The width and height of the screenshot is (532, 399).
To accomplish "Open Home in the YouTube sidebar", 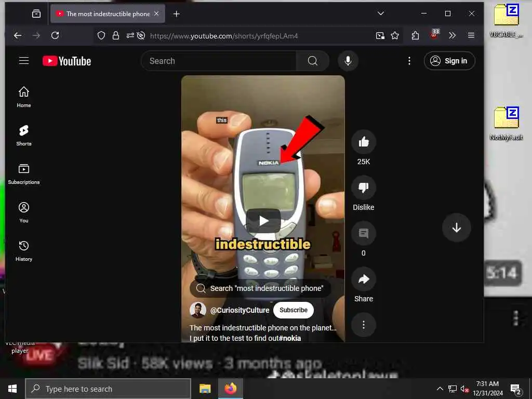I will [x=24, y=97].
